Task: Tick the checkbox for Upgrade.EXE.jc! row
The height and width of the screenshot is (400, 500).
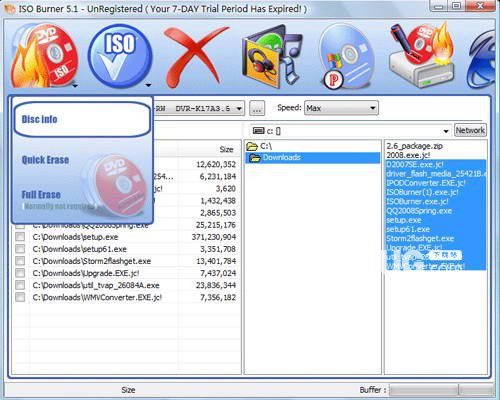Action: pos(20,273)
